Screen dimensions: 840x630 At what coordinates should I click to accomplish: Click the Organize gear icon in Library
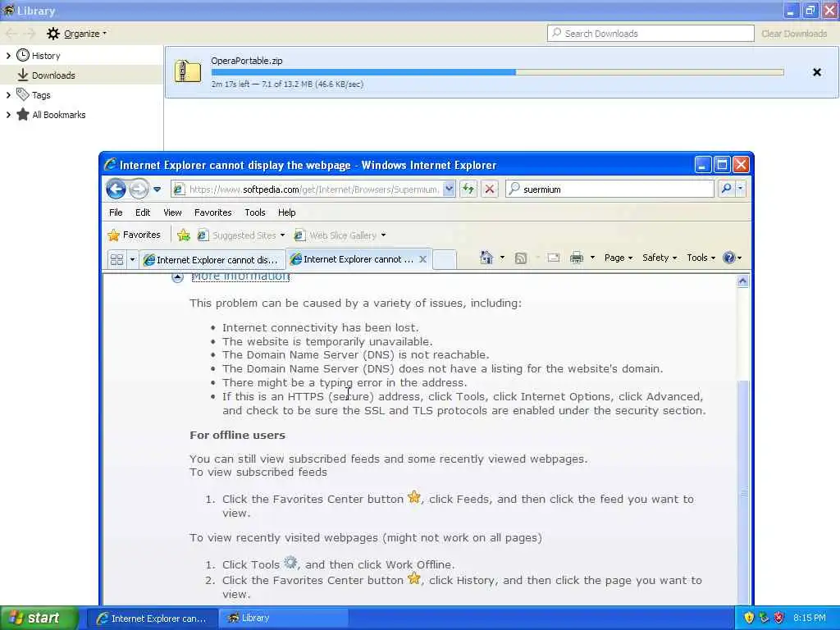pyautogui.click(x=53, y=34)
